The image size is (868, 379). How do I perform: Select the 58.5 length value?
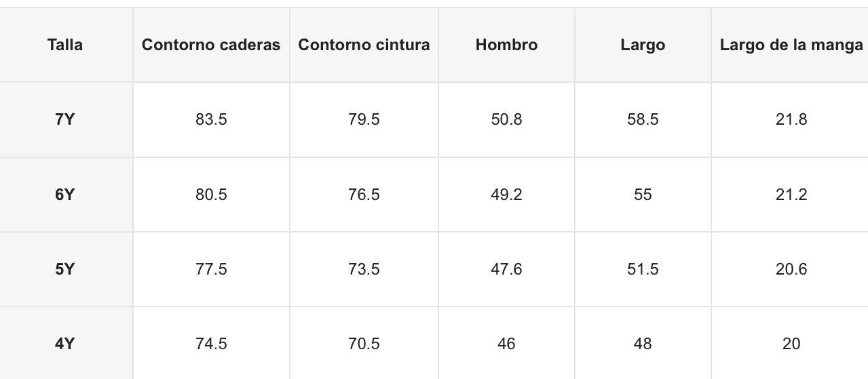coord(643,120)
